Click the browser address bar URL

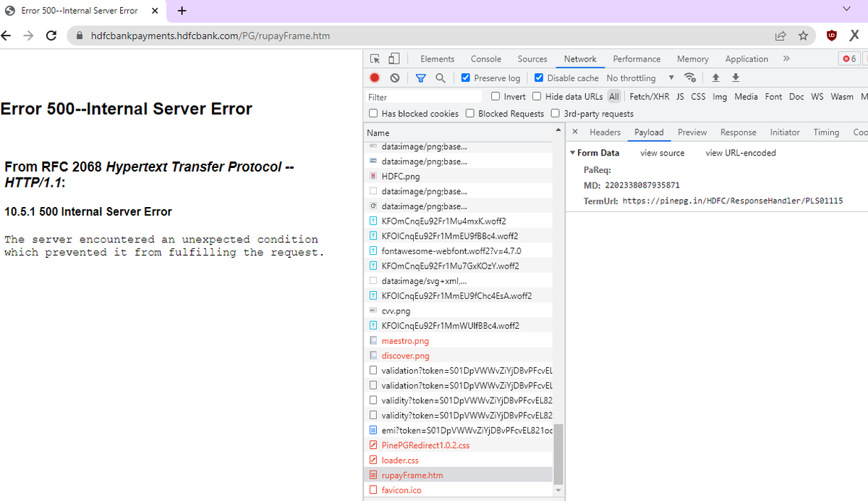coord(211,35)
